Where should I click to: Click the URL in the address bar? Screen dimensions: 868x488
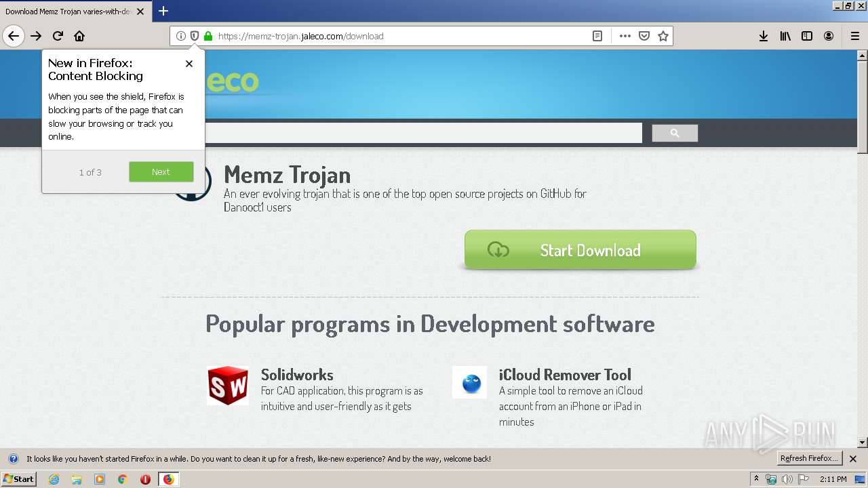coord(300,36)
